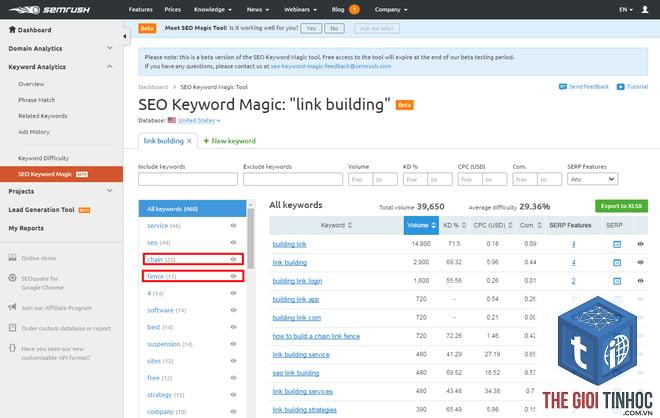Click the Ask me later button

(x=377, y=28)
